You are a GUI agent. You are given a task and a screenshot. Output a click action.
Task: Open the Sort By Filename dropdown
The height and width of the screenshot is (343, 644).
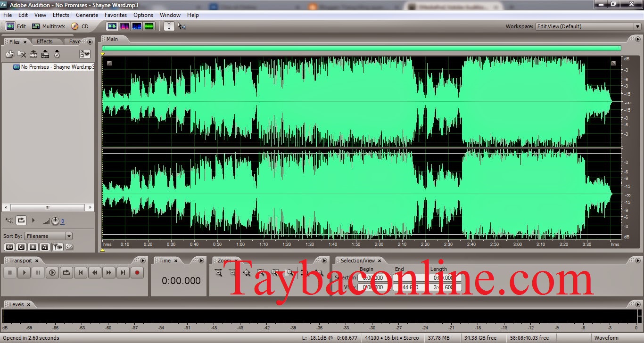click(49, 236)
